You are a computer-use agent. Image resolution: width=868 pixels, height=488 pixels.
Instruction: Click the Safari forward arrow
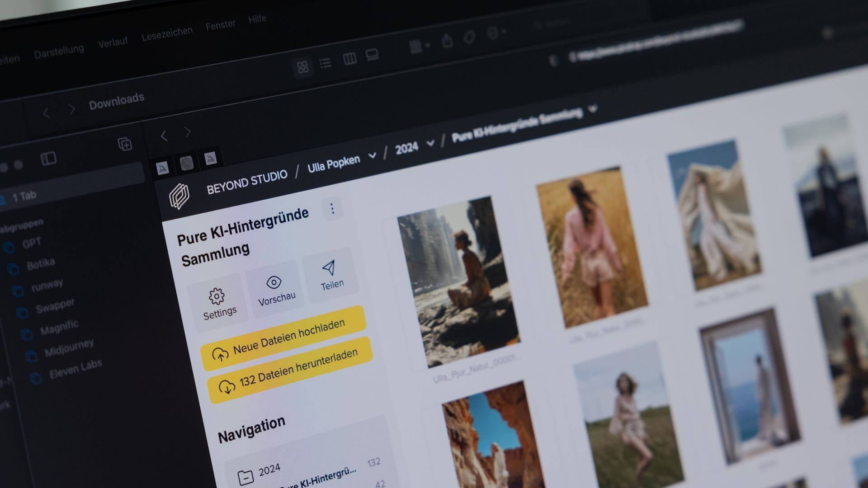point(188,132)
